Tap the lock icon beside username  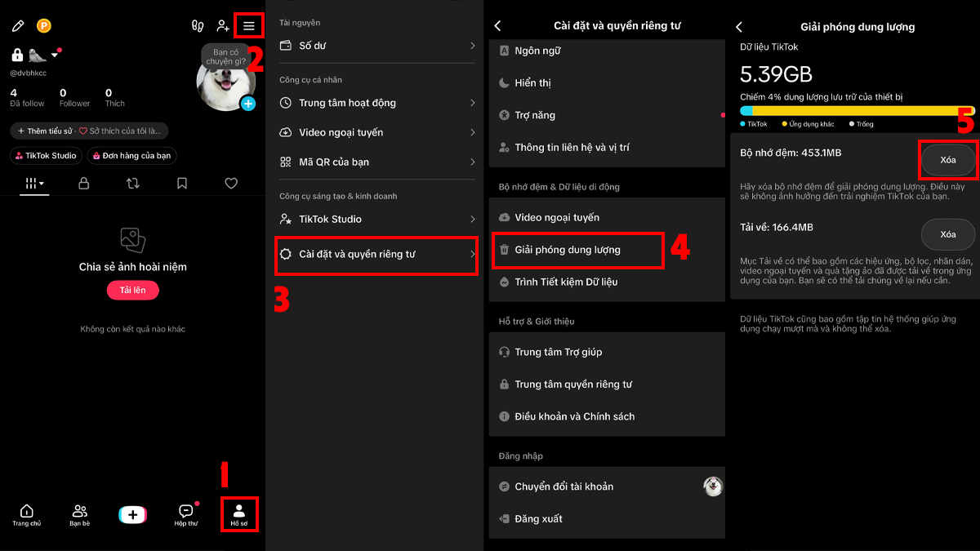tap(17, 55)
